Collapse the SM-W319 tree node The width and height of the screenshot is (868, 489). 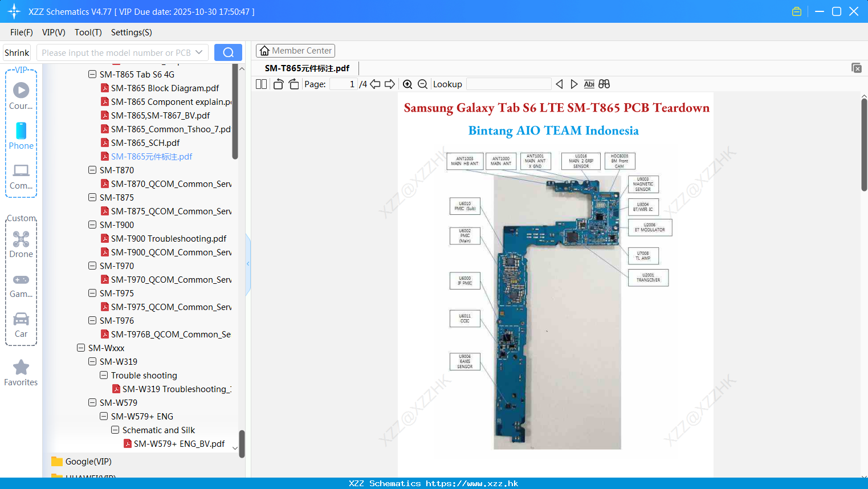coord(92,361)
